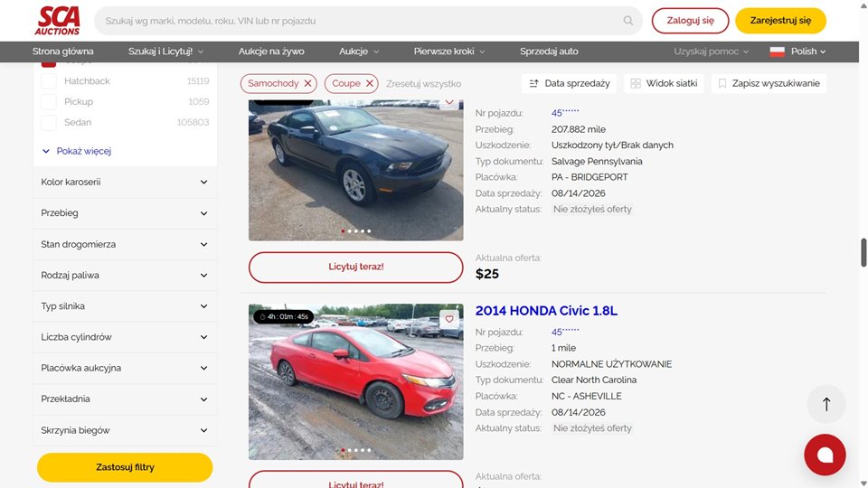
Task: Click Licytuj teraz! for the Mustang
Action: point(356,267)
